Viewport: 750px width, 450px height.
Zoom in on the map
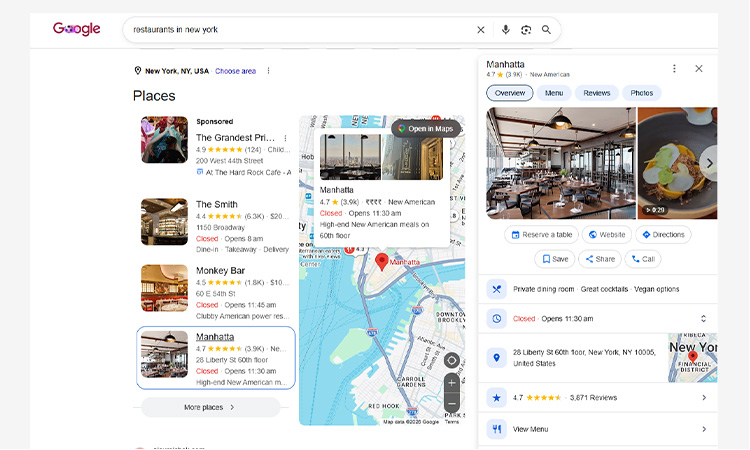(452, 383)
